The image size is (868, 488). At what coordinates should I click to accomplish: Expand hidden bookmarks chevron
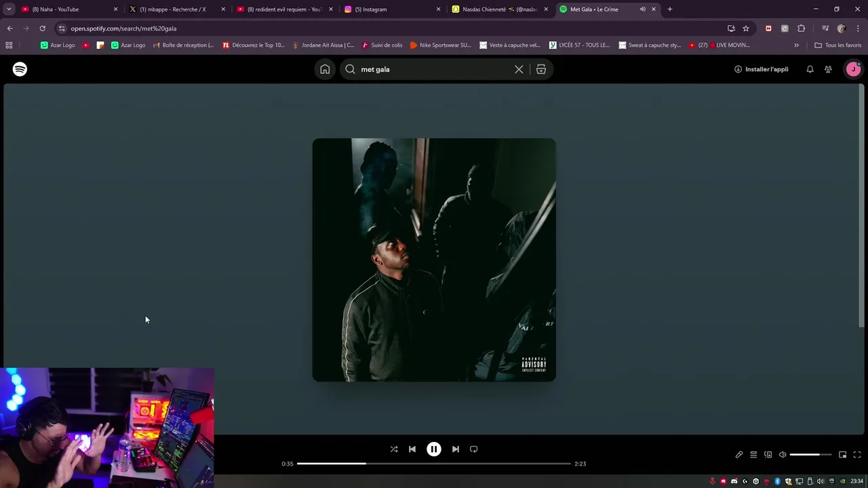[796, 45]
